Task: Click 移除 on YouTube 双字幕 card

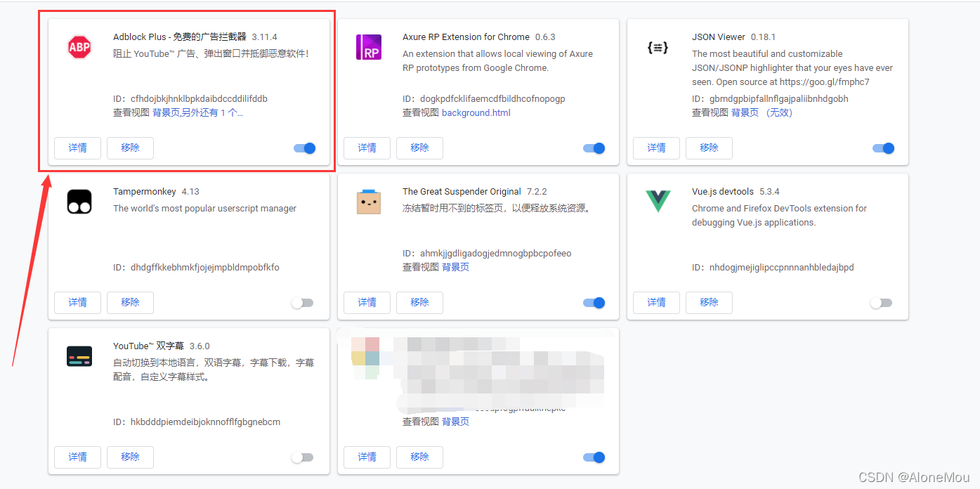Action: (130, 457)
